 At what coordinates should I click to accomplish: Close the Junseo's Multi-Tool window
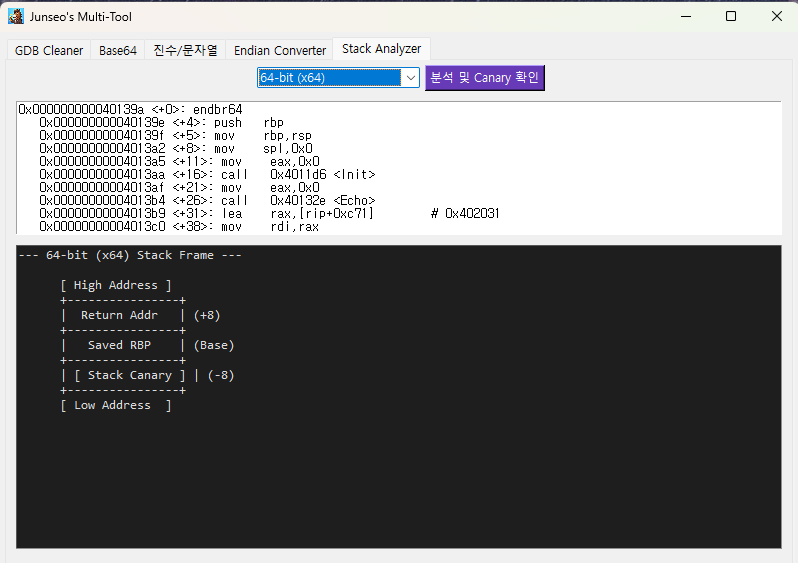pos(777,16)
